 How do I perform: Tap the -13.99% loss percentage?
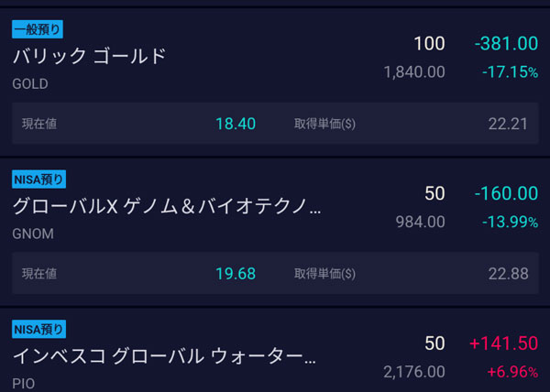coord(511,221)
